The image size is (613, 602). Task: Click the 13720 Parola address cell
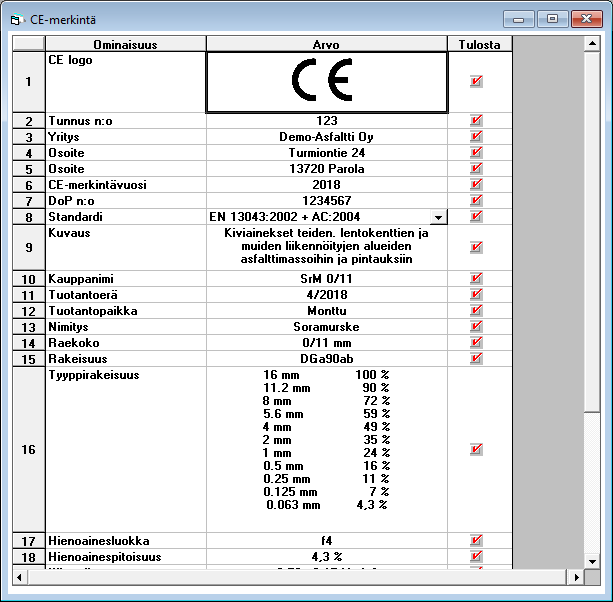click(326, 169)
